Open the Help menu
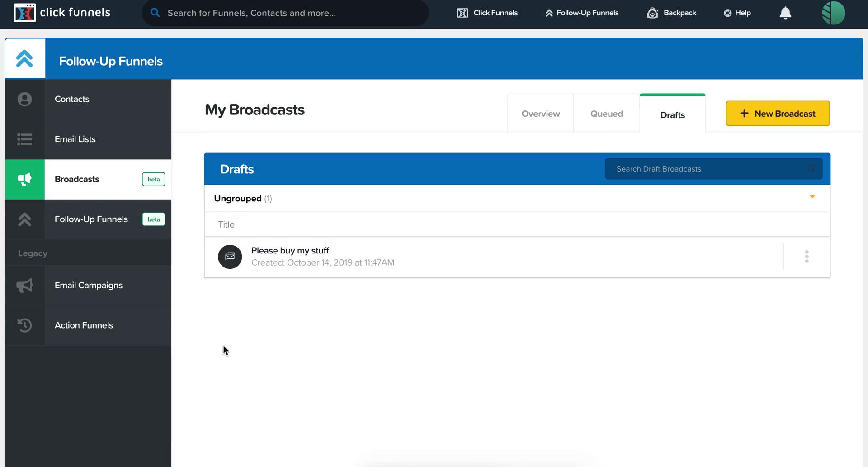Viewport: 868px width, 467px height. point(737,13)
